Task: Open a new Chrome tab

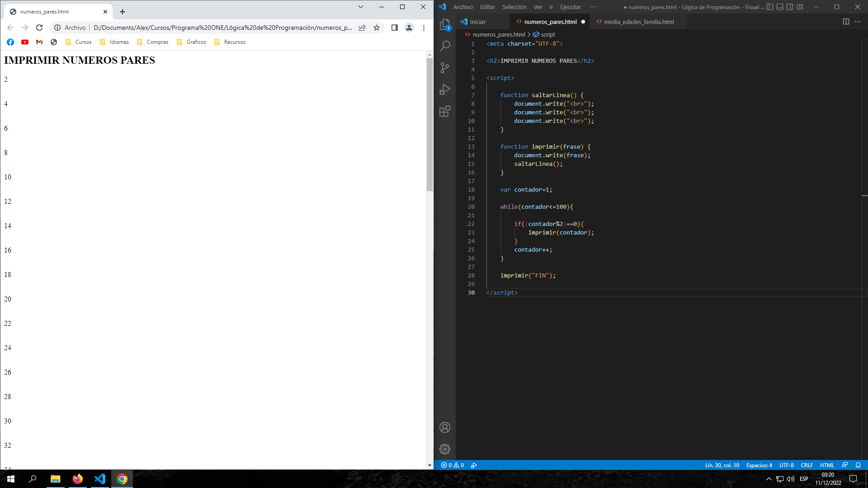Action: tap(123, 12)
